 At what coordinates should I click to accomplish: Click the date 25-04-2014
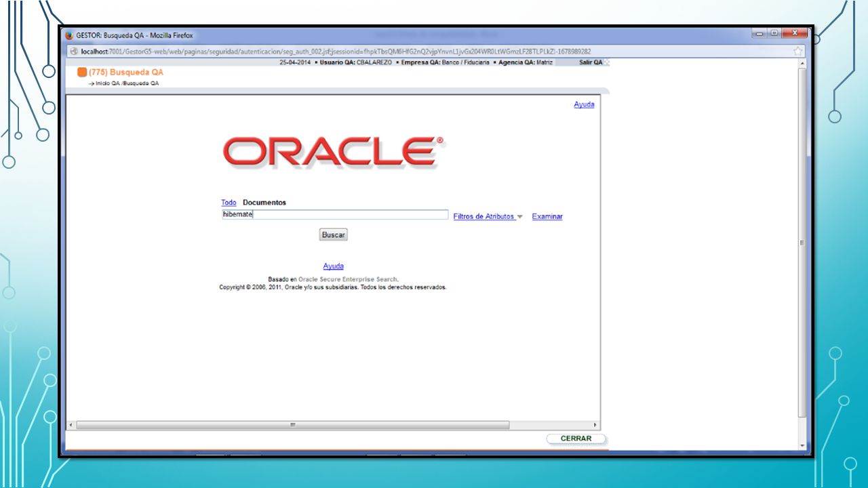click(295, 62)
